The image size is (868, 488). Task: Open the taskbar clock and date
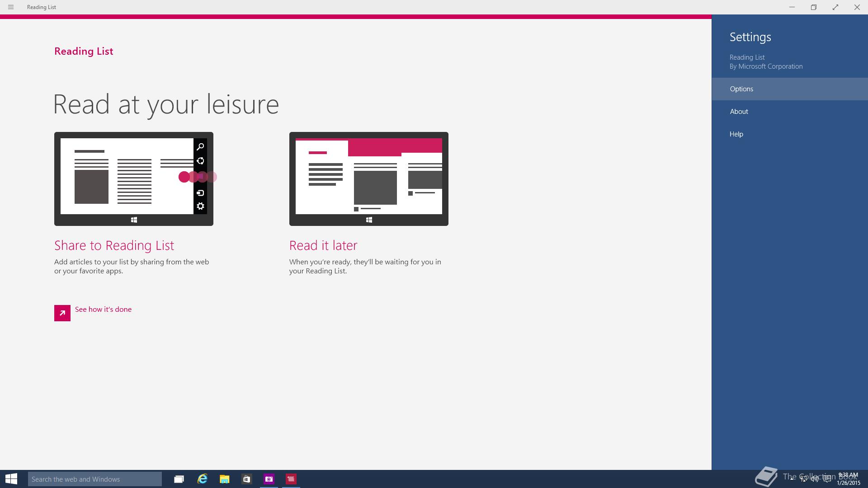coord(848,479)
